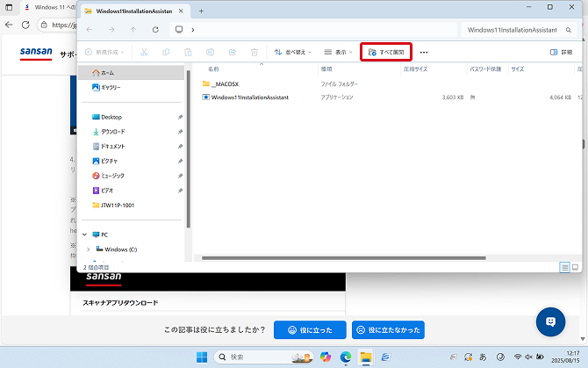Image resolution: width=588 pixels, height=368 pixels.
Task: Expand the Windows (C:) drive node
Action: (x=89, y=249)
